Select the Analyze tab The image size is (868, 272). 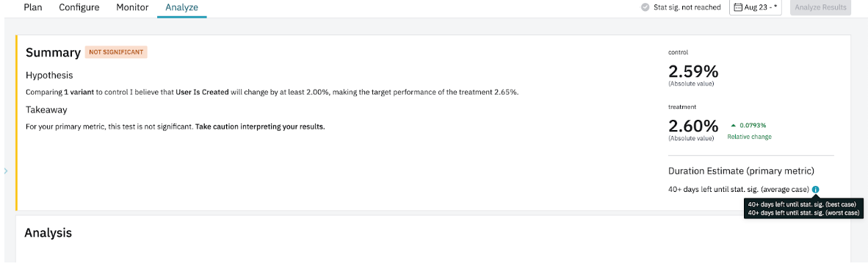pos(181,7)
